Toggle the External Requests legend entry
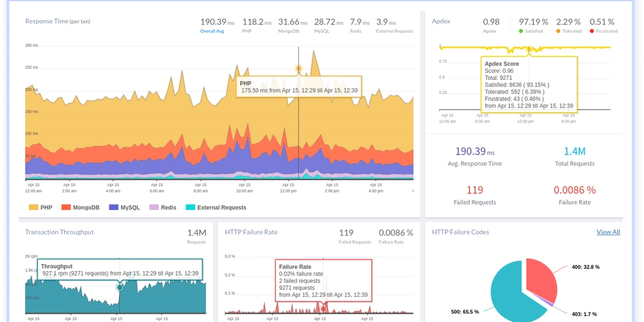Screen dimensions: 644x322 tap(216, 208)
